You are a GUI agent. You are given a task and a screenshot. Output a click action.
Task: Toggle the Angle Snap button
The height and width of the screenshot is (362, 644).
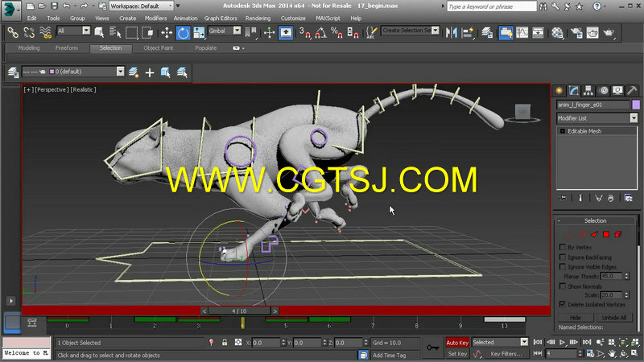click(x=320, y=32)
